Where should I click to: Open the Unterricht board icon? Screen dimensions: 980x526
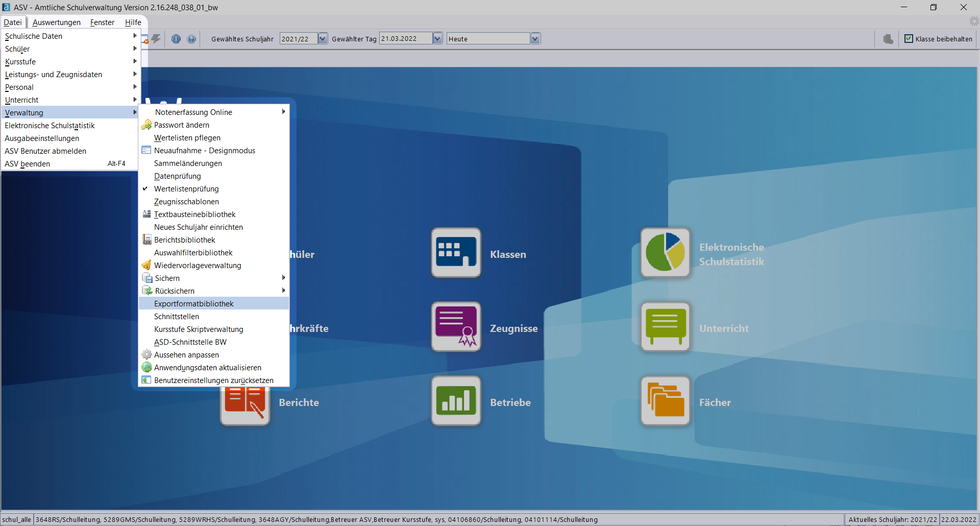tap(665, 327)
